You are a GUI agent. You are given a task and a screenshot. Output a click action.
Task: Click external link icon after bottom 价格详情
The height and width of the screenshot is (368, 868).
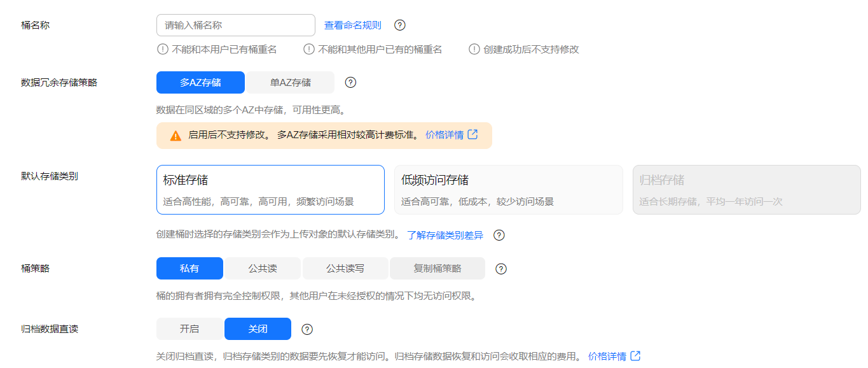point(635,356)
